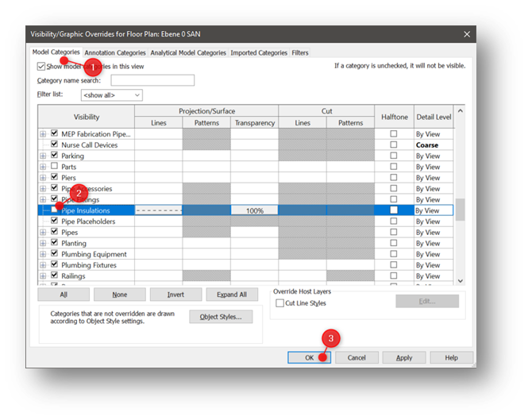528x420 pixels.
Task: Select the Imported Categories tab
Action: (x=259, y=53)
